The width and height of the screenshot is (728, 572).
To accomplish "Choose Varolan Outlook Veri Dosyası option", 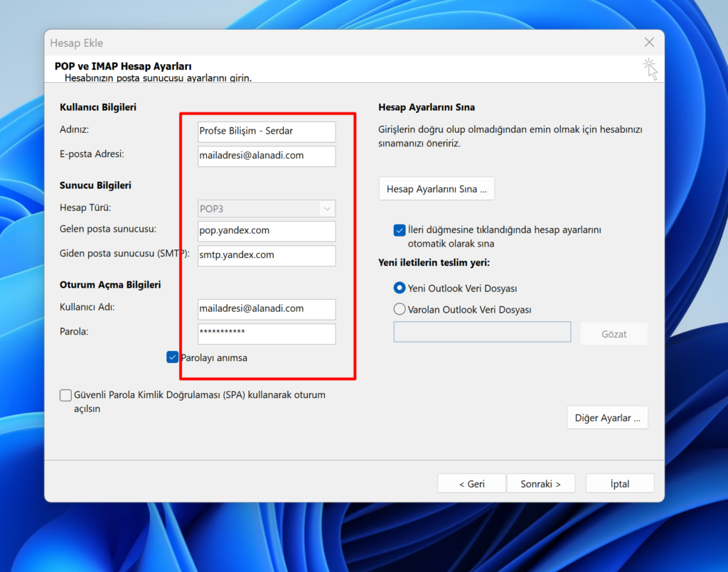I will [400, 310].
